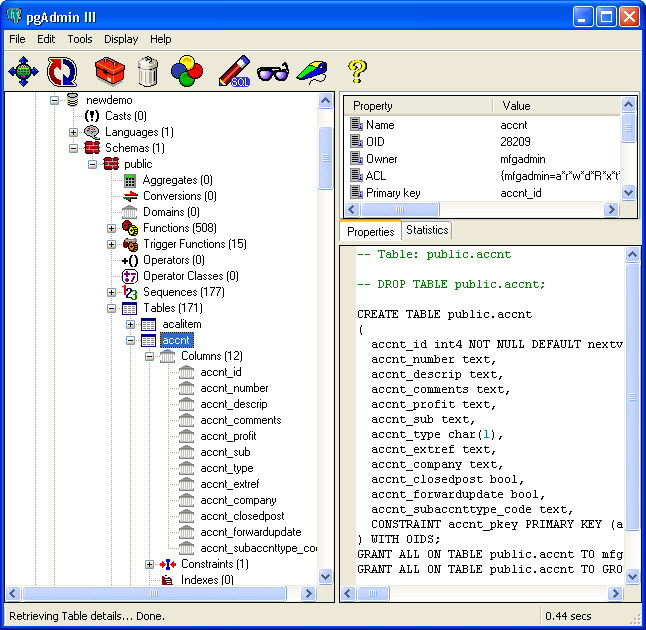Open the Tools menu
The image size is (646, 630).
(80, 39)
